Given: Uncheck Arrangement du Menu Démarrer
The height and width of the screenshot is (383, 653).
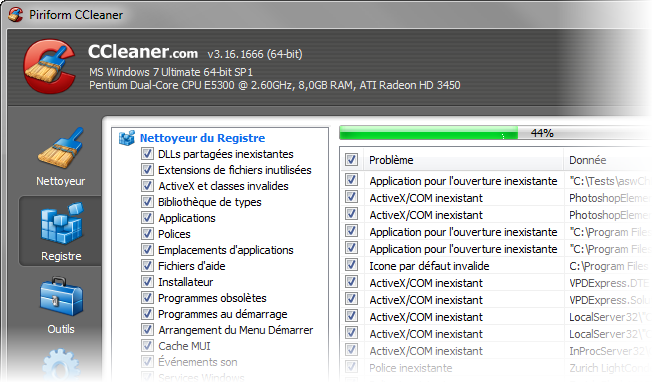Looking at the screenshot, I should click(147, 330).
